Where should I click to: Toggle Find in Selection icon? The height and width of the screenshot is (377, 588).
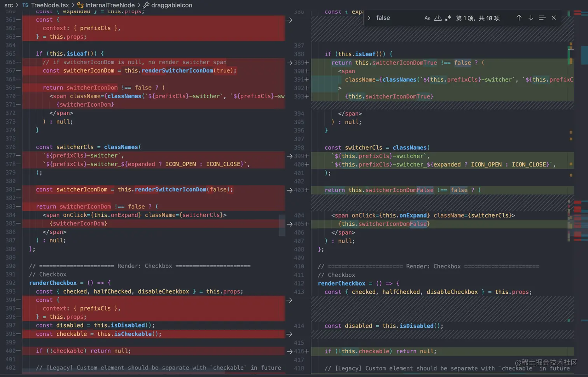[542, 18]
